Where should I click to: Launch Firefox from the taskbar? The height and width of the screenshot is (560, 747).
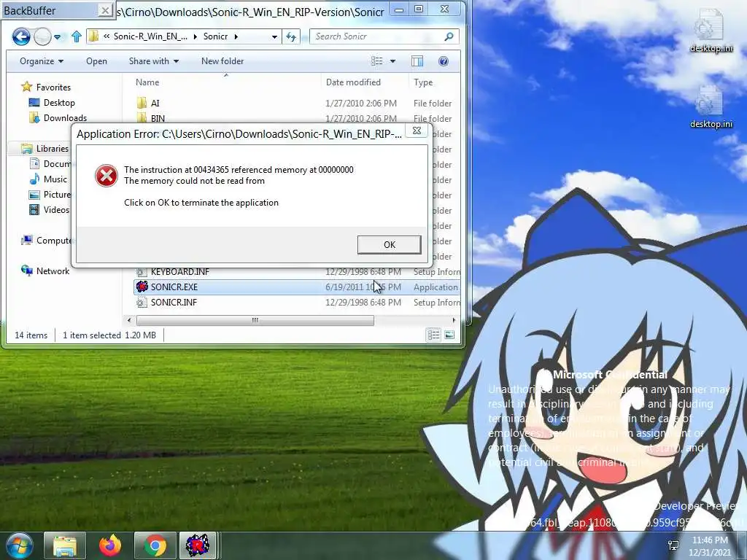point(110,545)
